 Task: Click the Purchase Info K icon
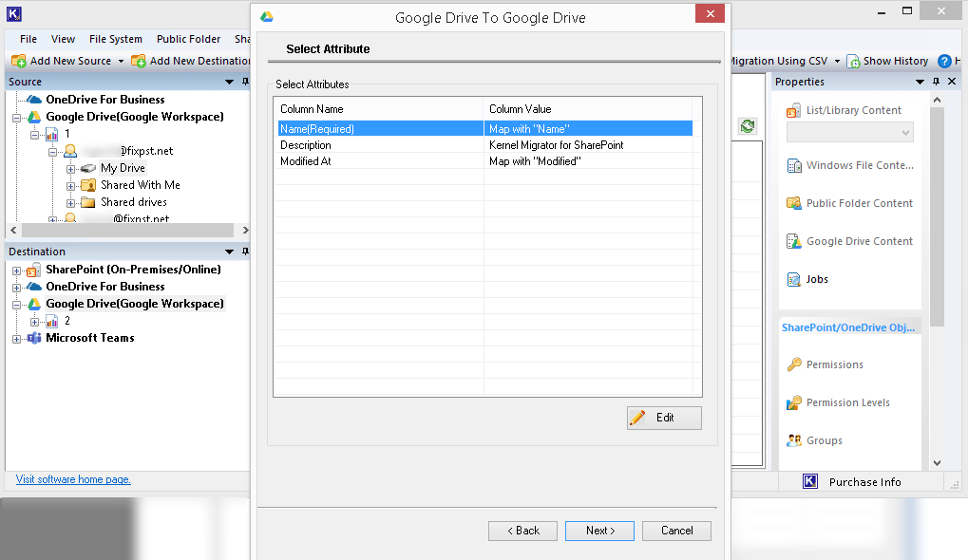(x=810, y=481)
